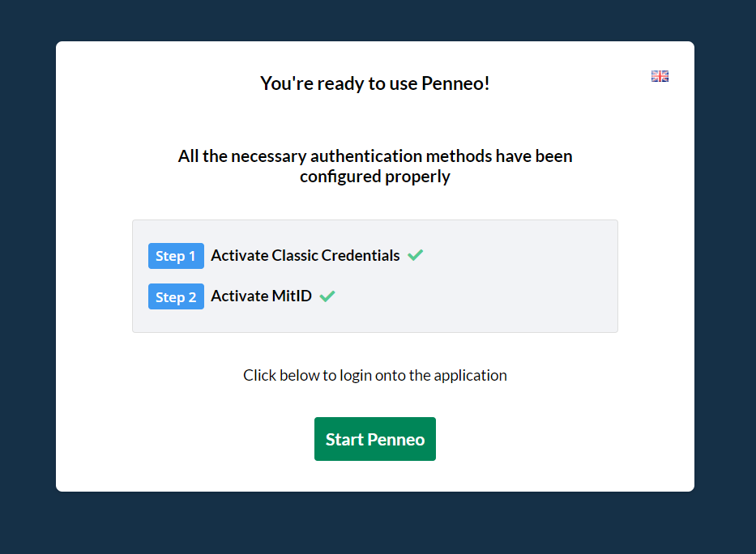Open the language selector UK flag icon
The width and height of the screenshot is (756, 554).
coord(660,76)
